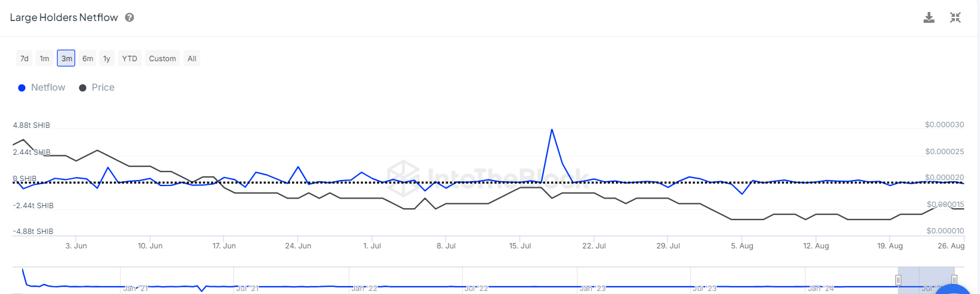Click the download chart icon
This screenshot has width=980, height=294.
tap(928, 17)
